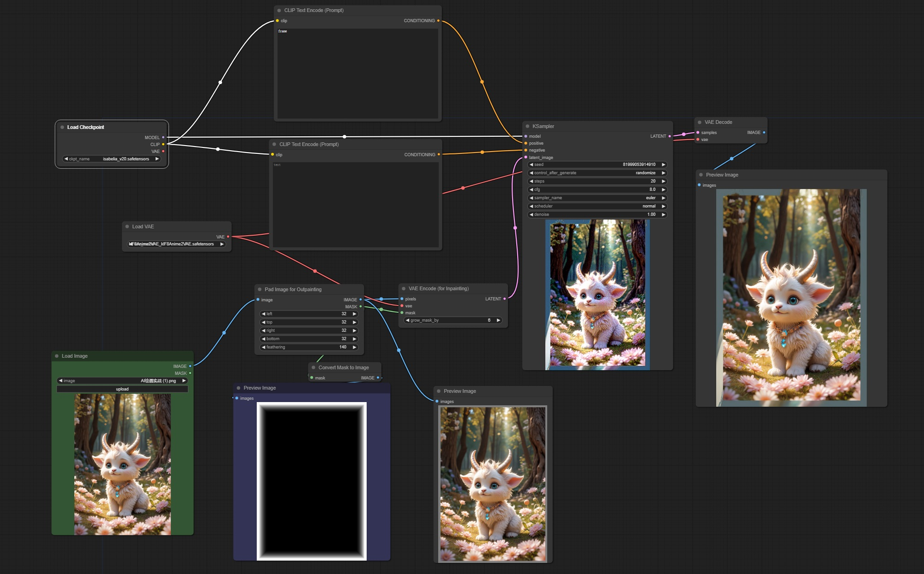Click the IMAGE output socket on VAE Decode
The height and width of the screenshot is (574, 924).
(764, 133)
